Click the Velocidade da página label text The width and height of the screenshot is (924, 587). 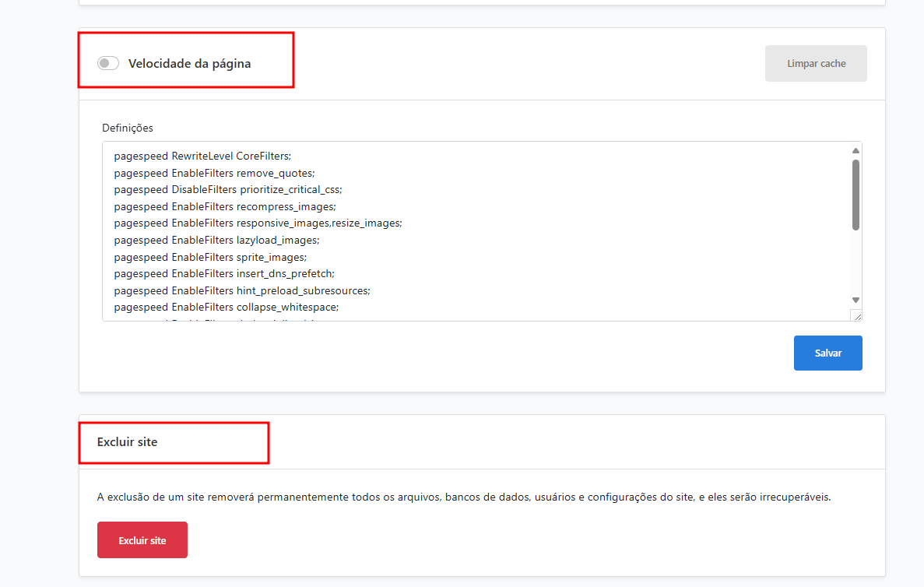click(189, 64)
